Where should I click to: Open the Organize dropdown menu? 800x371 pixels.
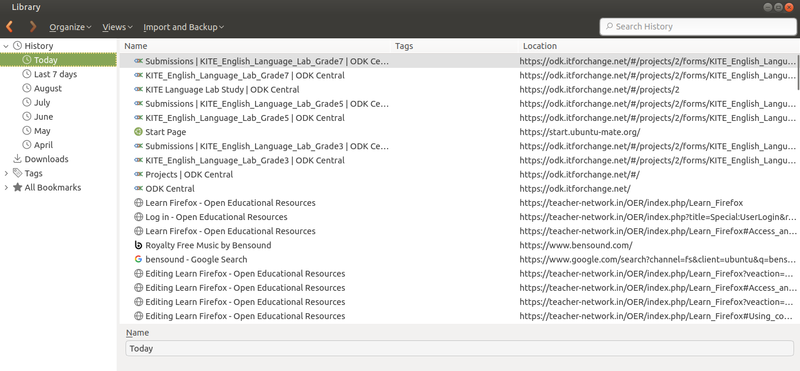pyautogui.click(x=70, y=27)
